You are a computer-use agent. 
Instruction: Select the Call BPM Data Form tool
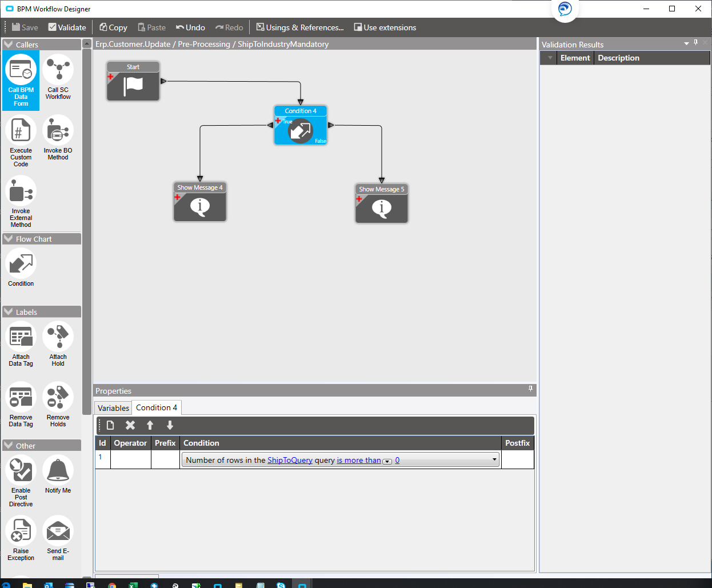tap(21, 81)
